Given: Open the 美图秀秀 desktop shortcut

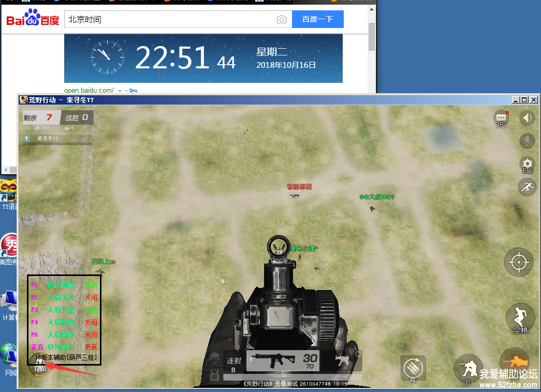Looking at the screenshot, I should tap(9, 249).
